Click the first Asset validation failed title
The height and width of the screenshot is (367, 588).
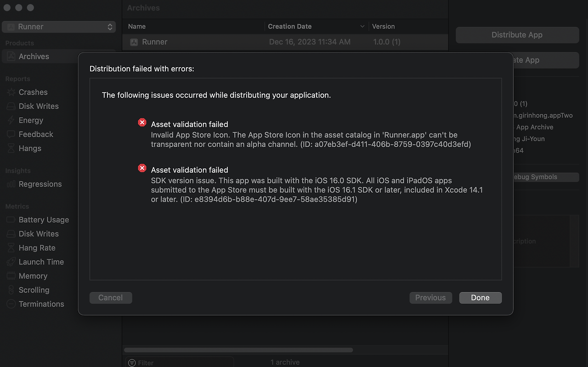click(x=190, y=124)
